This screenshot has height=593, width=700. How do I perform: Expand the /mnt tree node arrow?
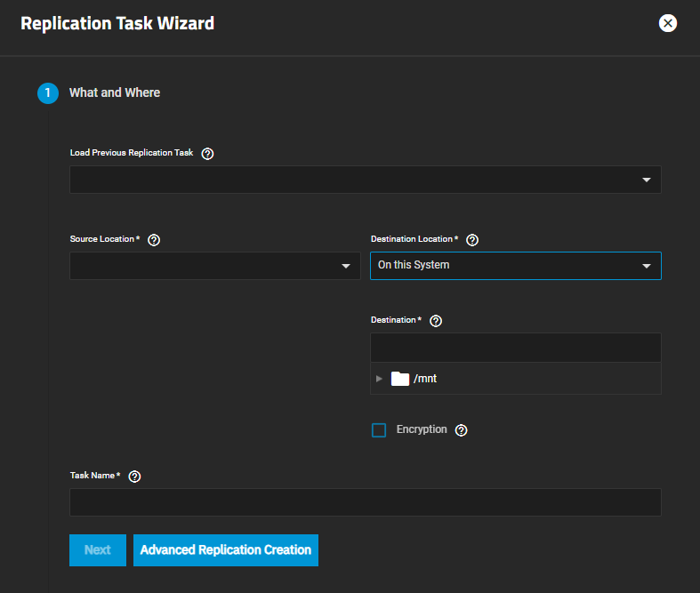pos(379,379)
